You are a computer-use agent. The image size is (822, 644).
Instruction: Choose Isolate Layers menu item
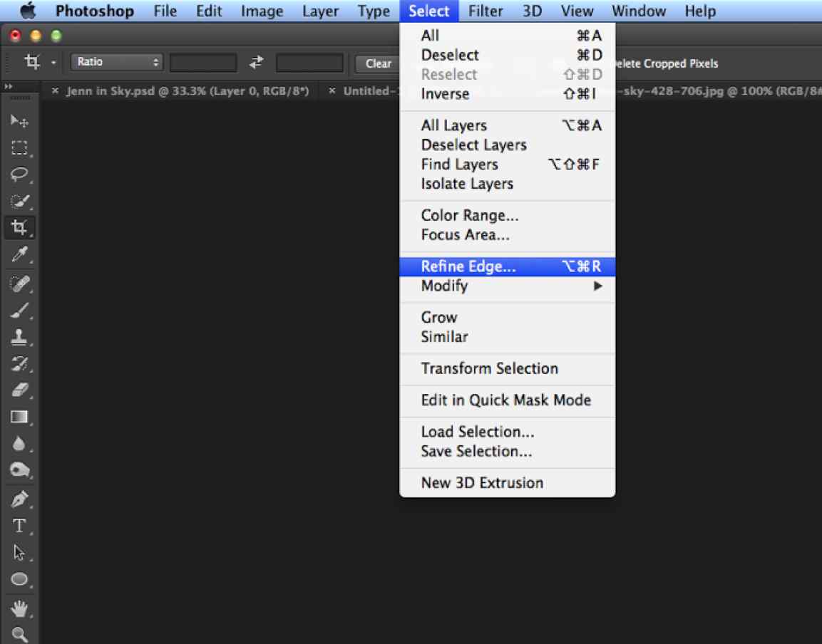coord(507,183)
